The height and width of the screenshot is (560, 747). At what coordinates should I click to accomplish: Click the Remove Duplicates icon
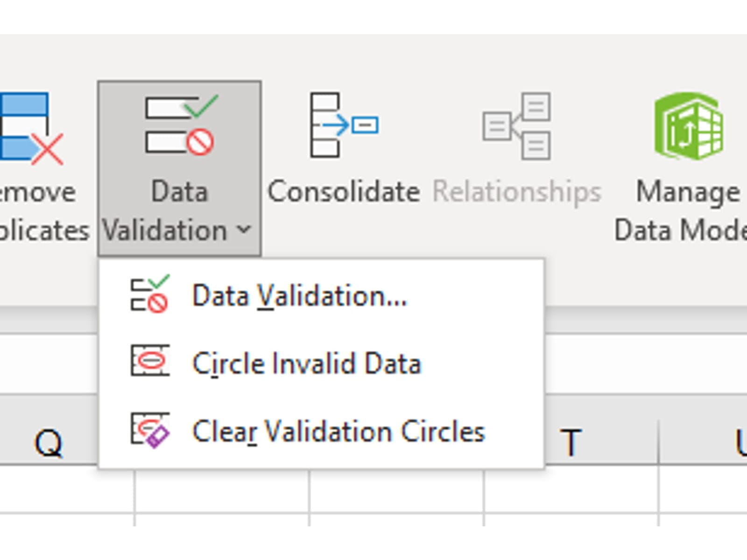coord(30,128)
